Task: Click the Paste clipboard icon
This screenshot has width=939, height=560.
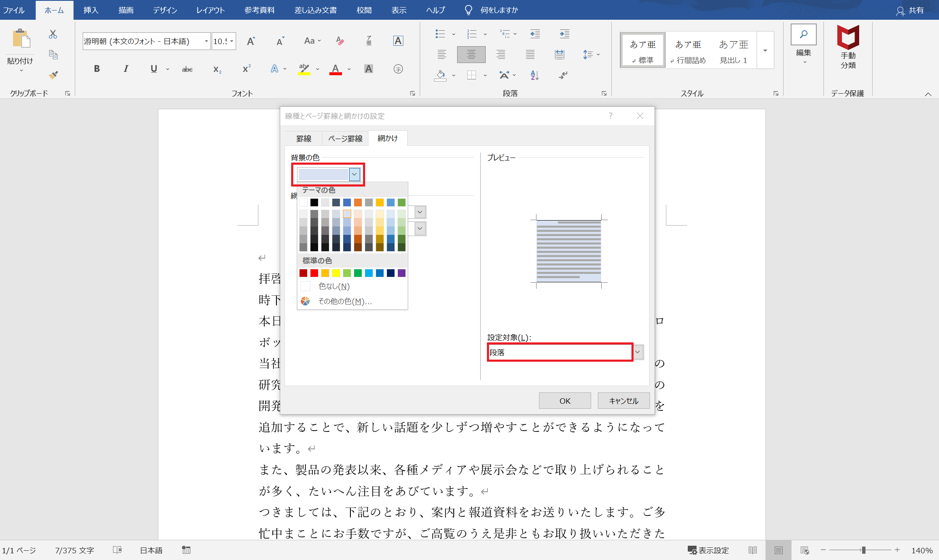Action: tap(21, 39)
